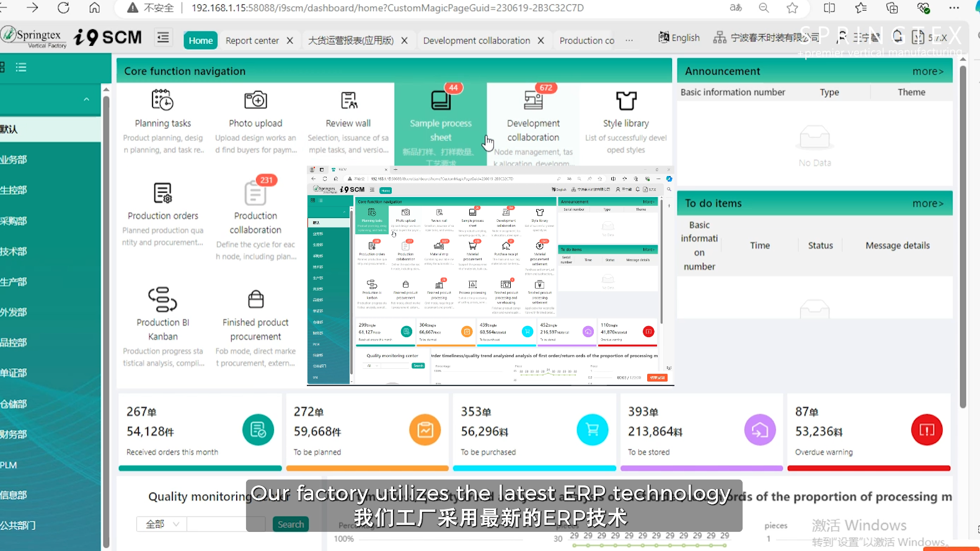Open the browser favorites list icon
This screenshot has width=980, height=551.
click(x=860, y=8)
